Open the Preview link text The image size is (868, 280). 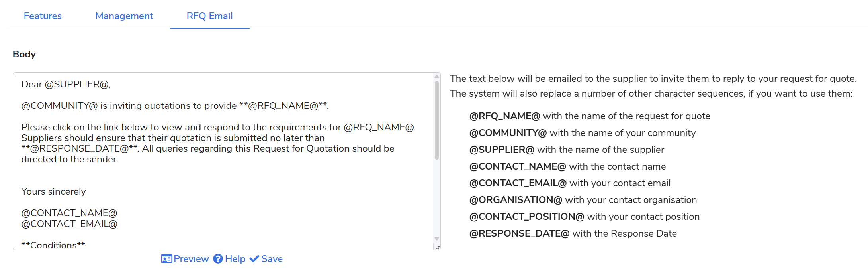click(191, 259)
